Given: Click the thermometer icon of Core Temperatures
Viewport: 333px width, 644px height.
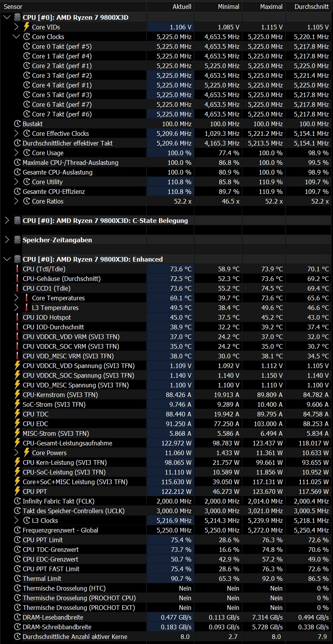Looking at the screenshot, I should click(27, 298).
